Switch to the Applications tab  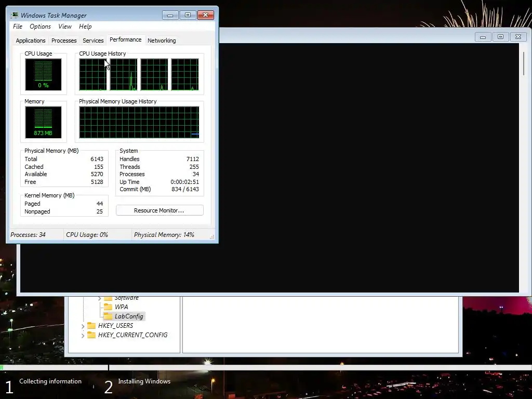pos(31,41)
